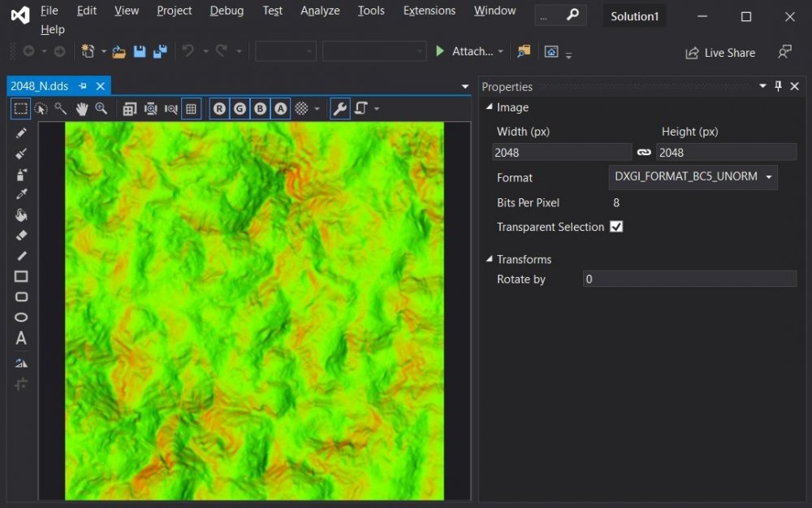Open the Extensions menu
This screenshot has width=812, height=508.
click(429, 11)
